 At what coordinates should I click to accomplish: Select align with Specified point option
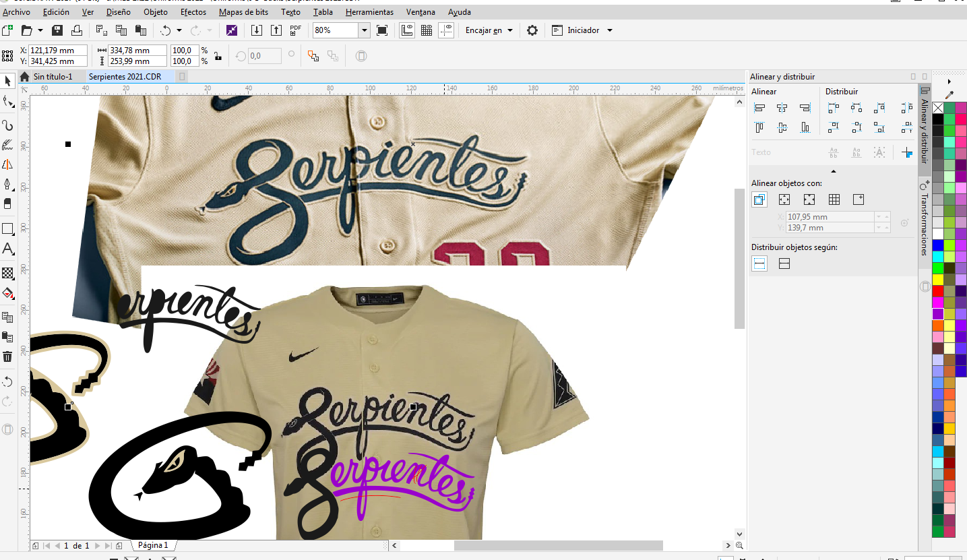859,199
